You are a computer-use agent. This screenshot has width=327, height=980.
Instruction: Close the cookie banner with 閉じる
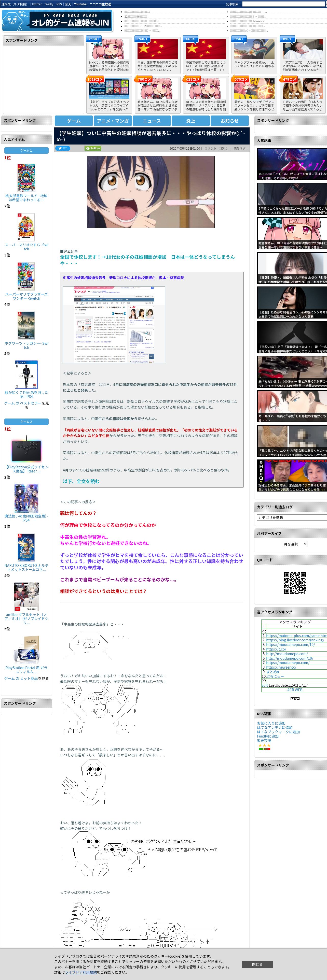[257, 964]
